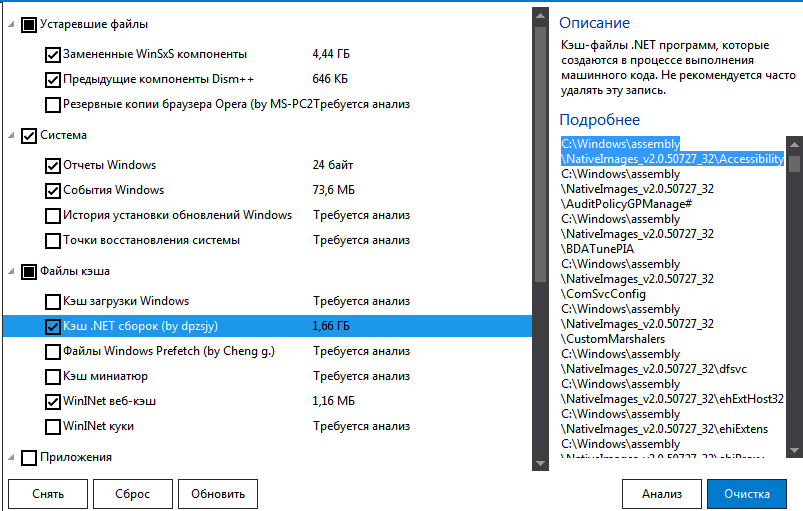Viewport: 803px width, 511px height.
Task: Click the Очистка button
Action: tap(746, 494)
